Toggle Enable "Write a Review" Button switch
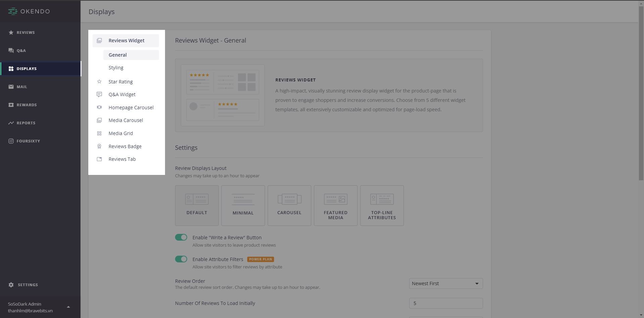The height and width of the screenshot is (318, 644). tap(181, 237)
